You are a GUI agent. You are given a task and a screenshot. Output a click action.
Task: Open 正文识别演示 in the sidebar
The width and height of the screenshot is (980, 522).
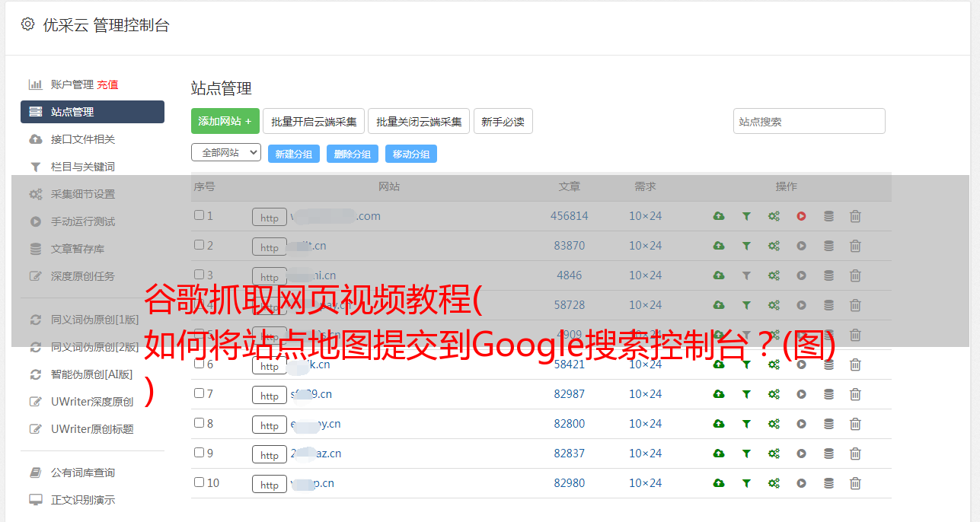(x=83, y=501)
